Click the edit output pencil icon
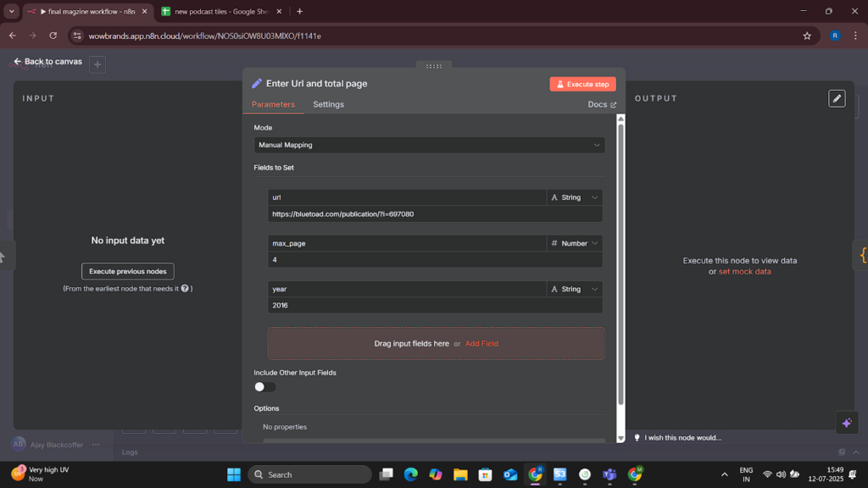 837,98
